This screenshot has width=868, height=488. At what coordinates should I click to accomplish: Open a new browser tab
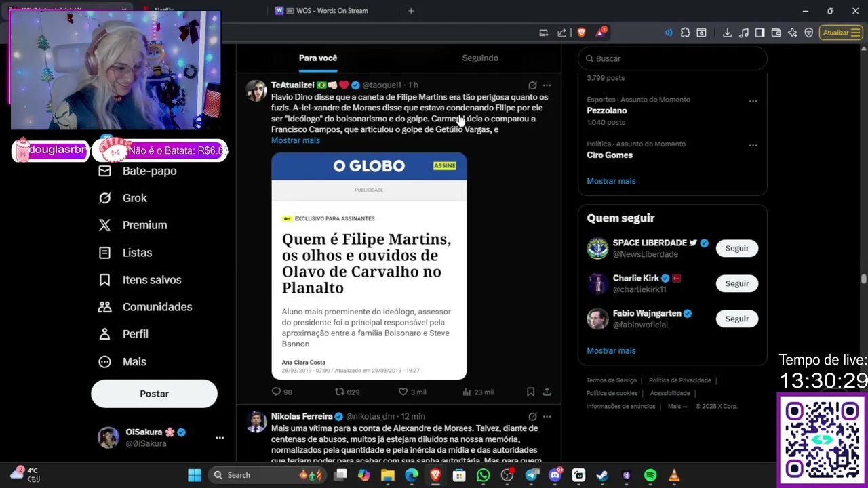[411, 11]
